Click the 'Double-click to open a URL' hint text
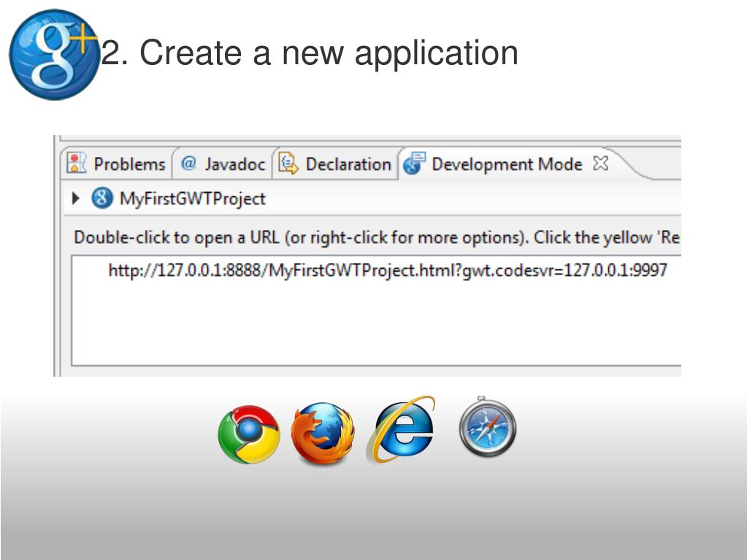Viewport: 747px width, 560px height. [x=376, y=237]
